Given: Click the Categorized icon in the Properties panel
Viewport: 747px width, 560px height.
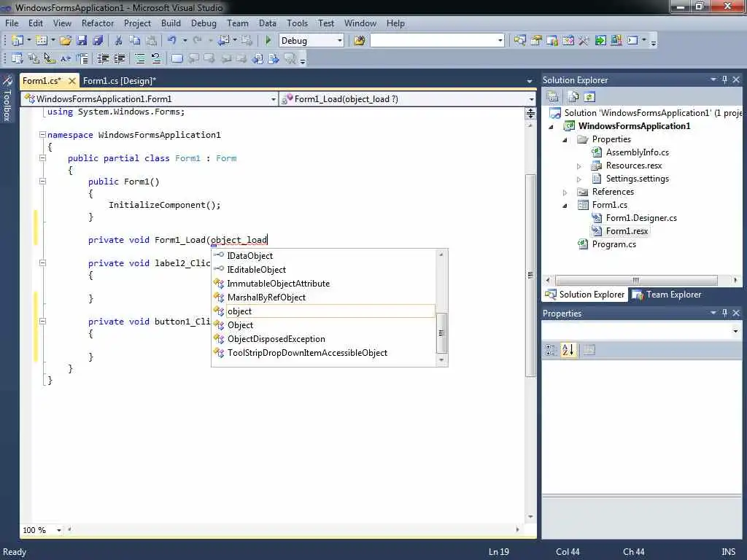Looking at the screenshot, I should [x=551, y=350].
